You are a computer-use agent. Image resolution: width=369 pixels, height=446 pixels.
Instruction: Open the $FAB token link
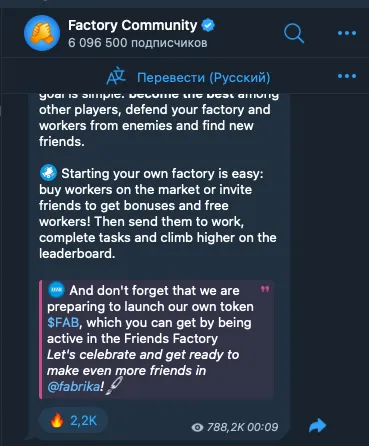(x=63, y=323)
